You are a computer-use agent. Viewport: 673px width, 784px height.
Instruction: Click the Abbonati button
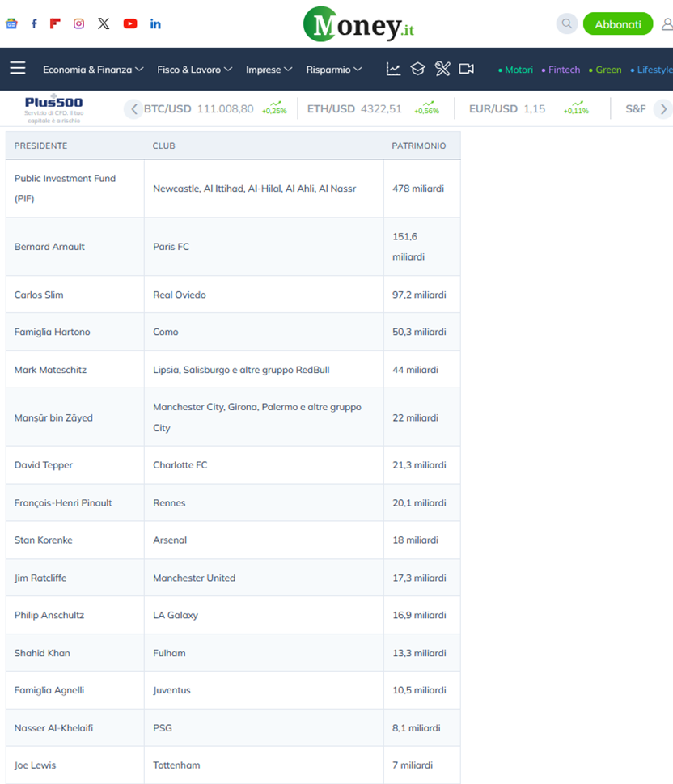[x=618, y=24]
